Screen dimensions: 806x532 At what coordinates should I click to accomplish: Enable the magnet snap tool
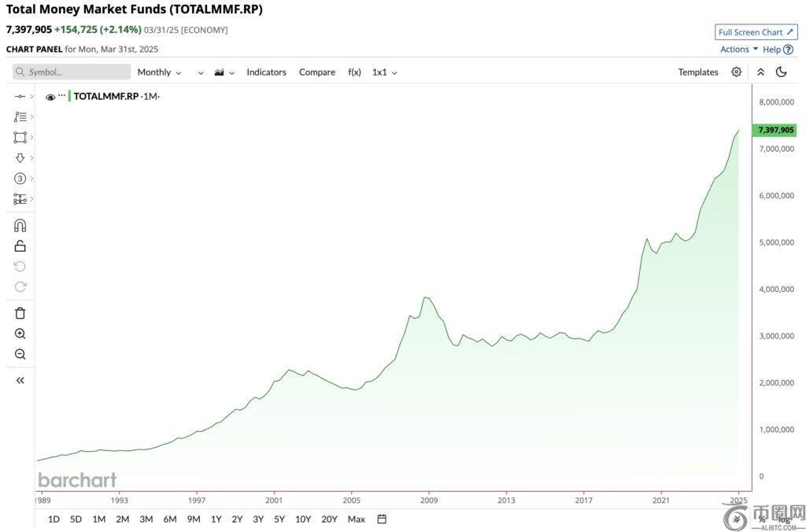point(20,226)
